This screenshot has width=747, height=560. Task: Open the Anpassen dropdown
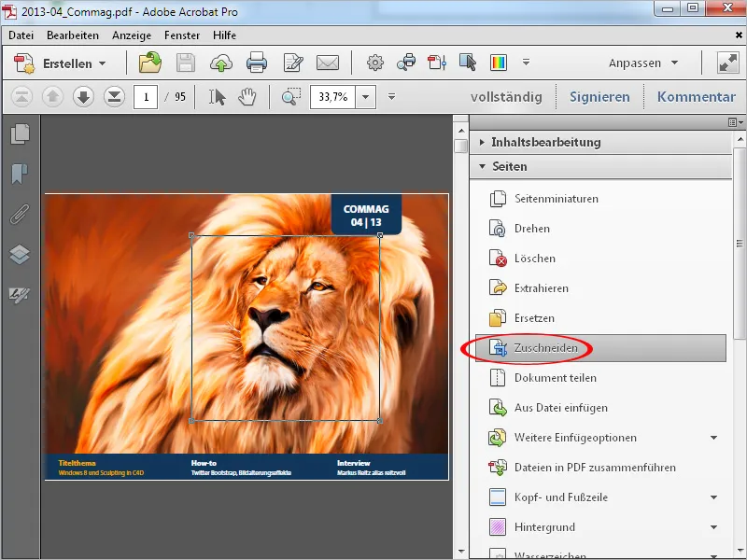643,63
